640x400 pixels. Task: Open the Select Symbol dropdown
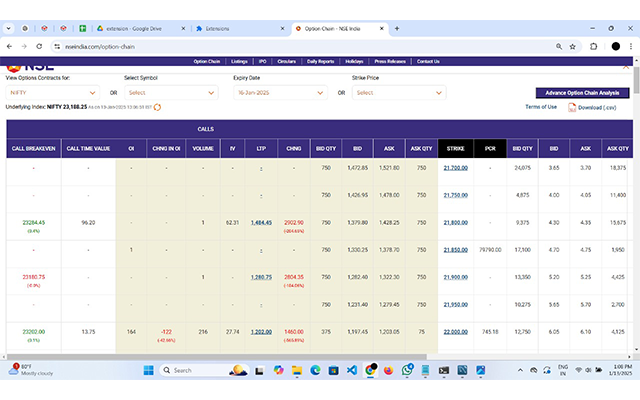171,93
